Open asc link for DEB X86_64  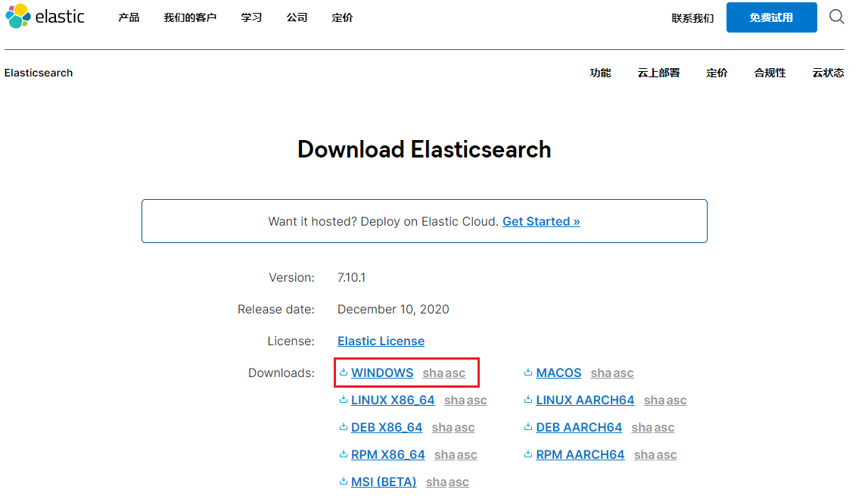tap(465, 427)
